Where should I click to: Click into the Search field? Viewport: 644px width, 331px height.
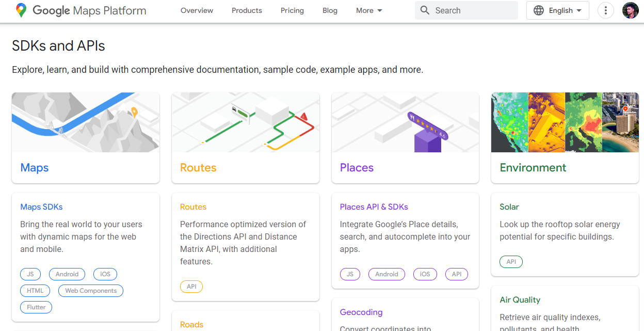click(x=466, y=10)
